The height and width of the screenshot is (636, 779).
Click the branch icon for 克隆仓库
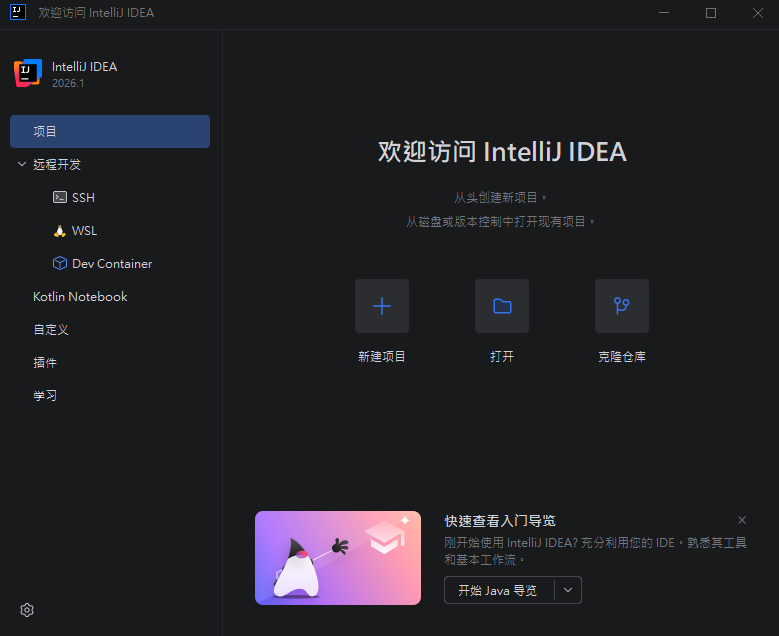coord(621,306)
